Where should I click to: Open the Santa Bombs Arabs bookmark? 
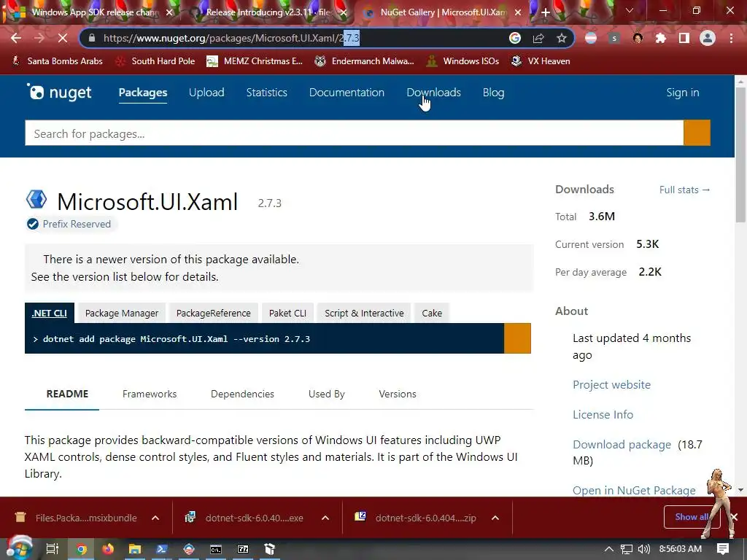coord(57,61)
